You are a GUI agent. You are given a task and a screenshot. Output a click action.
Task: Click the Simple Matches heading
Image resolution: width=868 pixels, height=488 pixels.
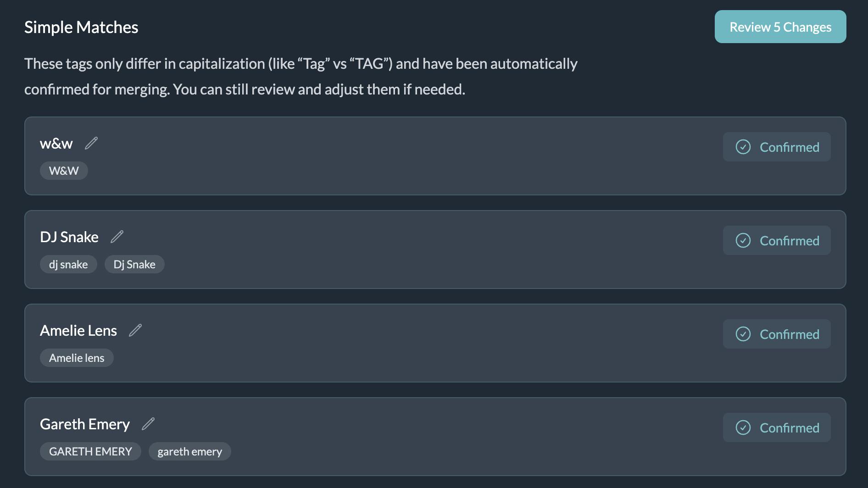click(x=81, y=28)
